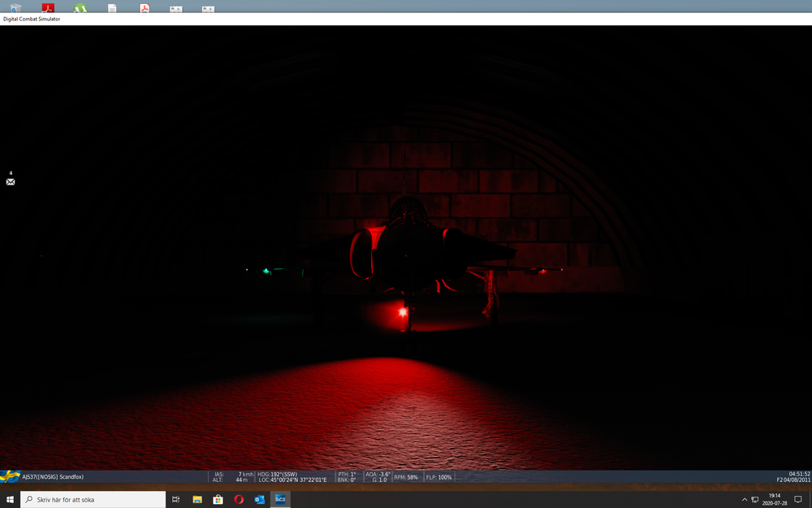The width and height of the screenshot is (812, 508).
Task: Switch windows with the Task View button
Action: click(175, 499)
